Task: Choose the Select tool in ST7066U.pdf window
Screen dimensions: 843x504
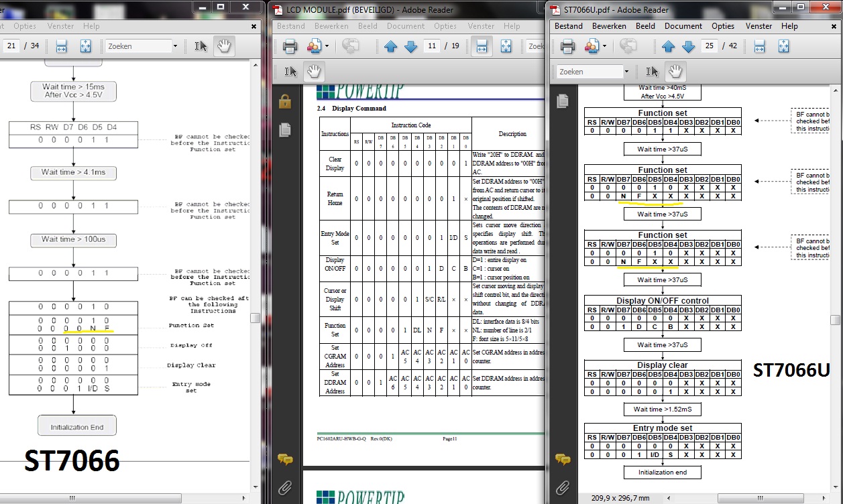Action: pos(652,72)
